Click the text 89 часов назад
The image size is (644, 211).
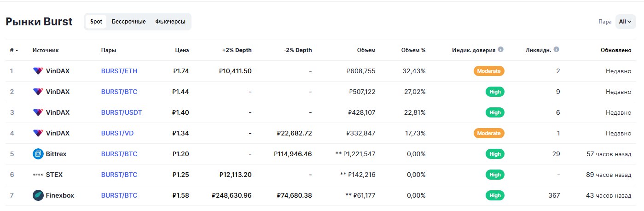[609, 175]
